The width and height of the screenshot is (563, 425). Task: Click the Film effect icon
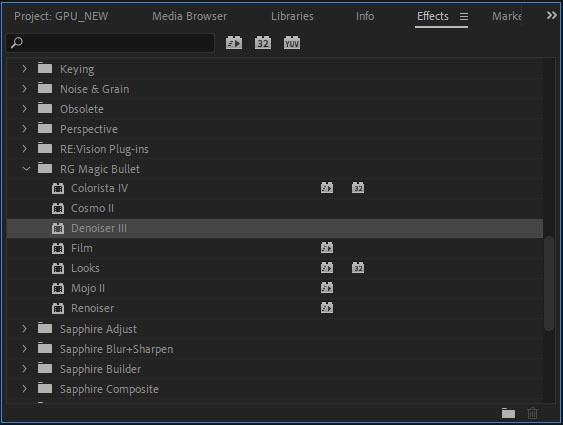tap(58, 248)
